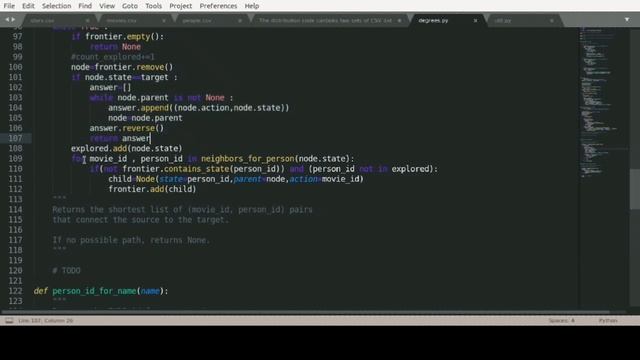Click line number 122 in the gutter
Viewport: 640px width, 360px height.
tap(16, 291)
